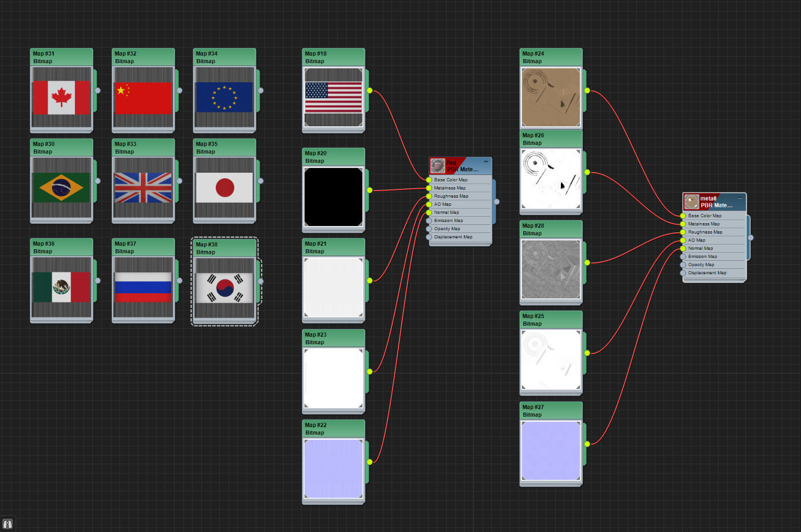This screenshot has width=801, height=532.
Task: Select the Brazil flag bitmap thumbnail
Action: [x=61, y=188]
